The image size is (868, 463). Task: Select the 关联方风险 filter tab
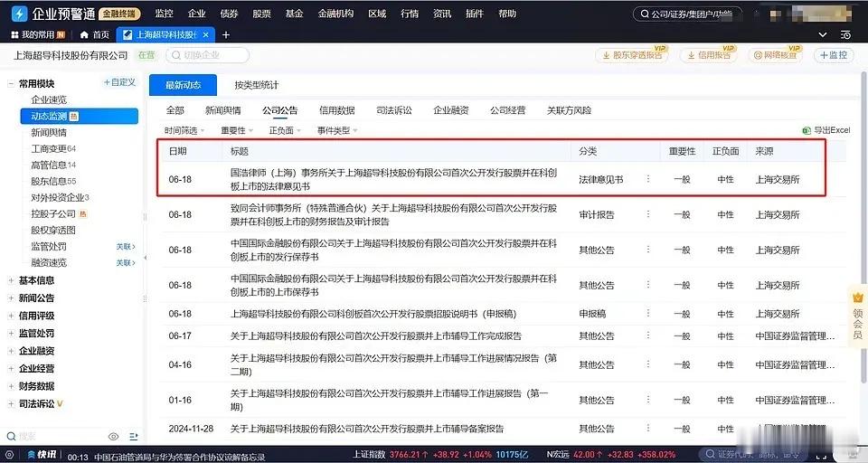point(569,110)
